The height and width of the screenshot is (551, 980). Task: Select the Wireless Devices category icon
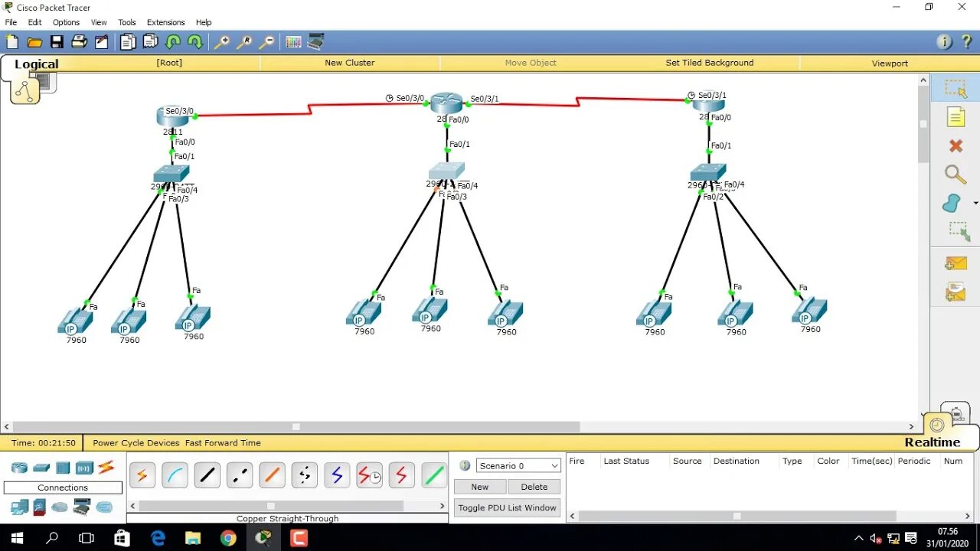tap(84, 468)
